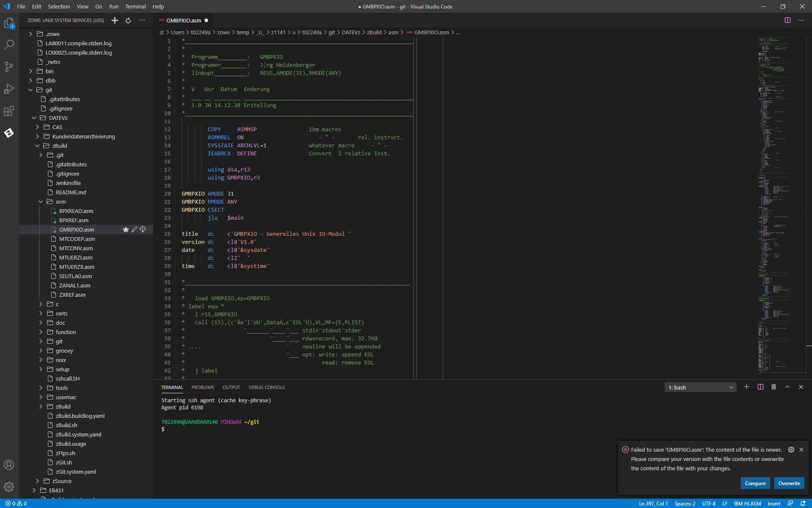
Task: Open errors and warnings status indicator
Action: point(16,503)
